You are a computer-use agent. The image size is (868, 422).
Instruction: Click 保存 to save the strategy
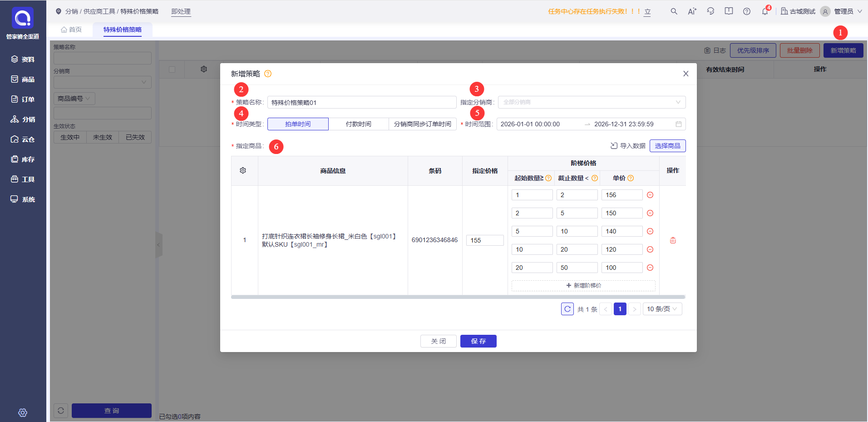[x=478, y=341]
